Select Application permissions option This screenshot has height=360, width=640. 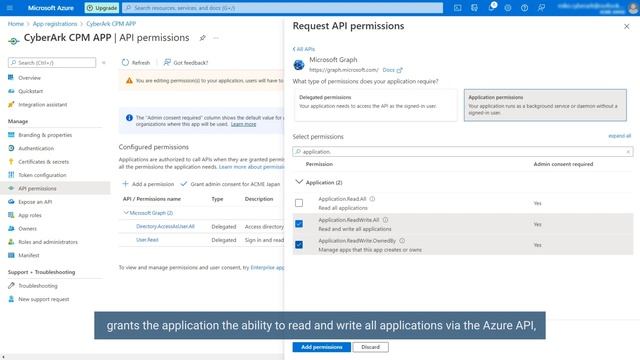tap(545, 105)
